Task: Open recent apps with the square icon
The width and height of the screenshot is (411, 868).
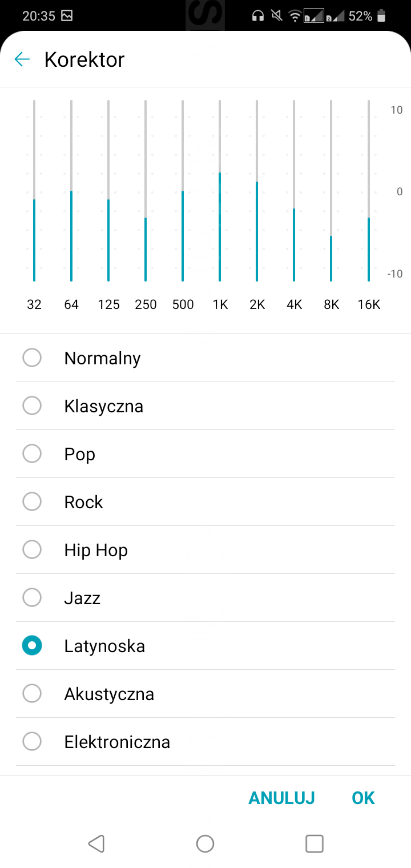Action: click(315, 843)
